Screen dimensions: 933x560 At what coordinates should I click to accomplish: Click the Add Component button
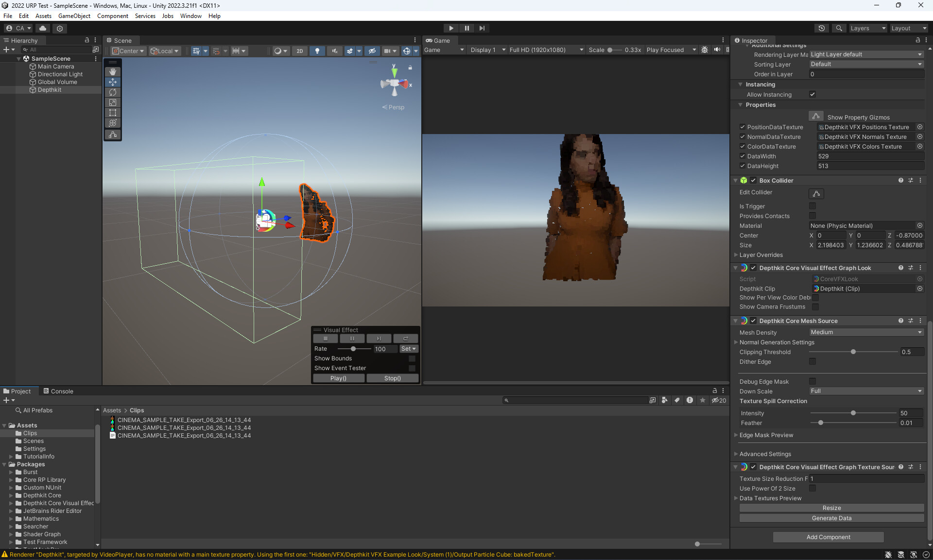pyautogui.click(x=828, y=537)
